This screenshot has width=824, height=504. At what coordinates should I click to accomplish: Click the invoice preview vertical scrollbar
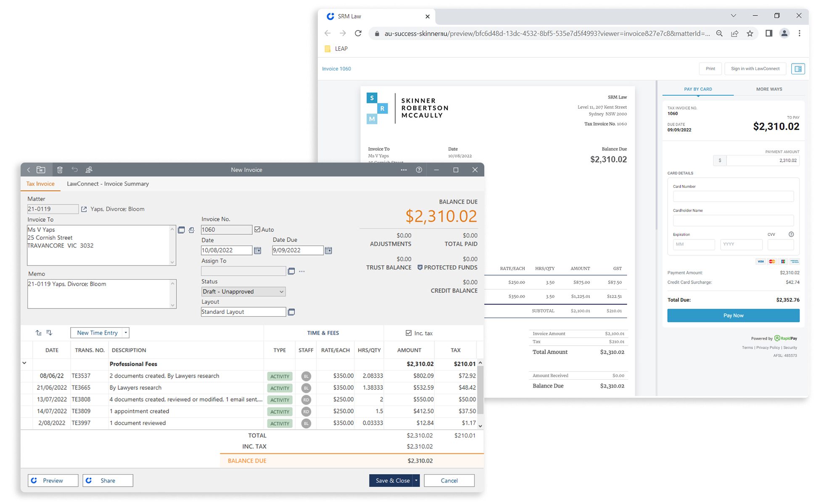[x=656, y=155]
